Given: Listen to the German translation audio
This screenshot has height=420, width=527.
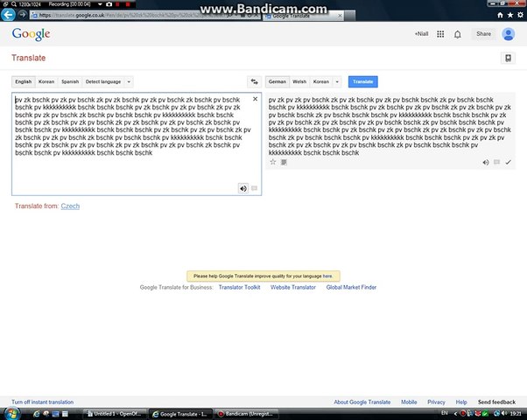Looking at the screenshot, I should coord(486,162).
